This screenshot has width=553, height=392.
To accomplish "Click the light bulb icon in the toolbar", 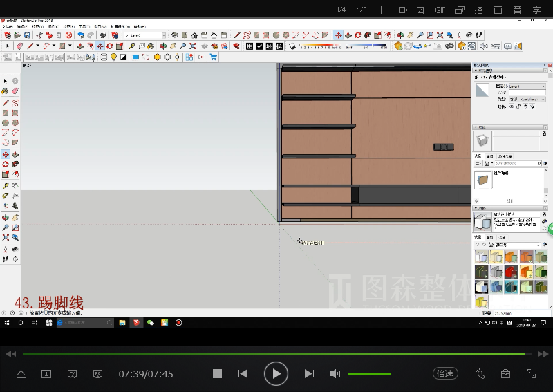I will 114,57.
